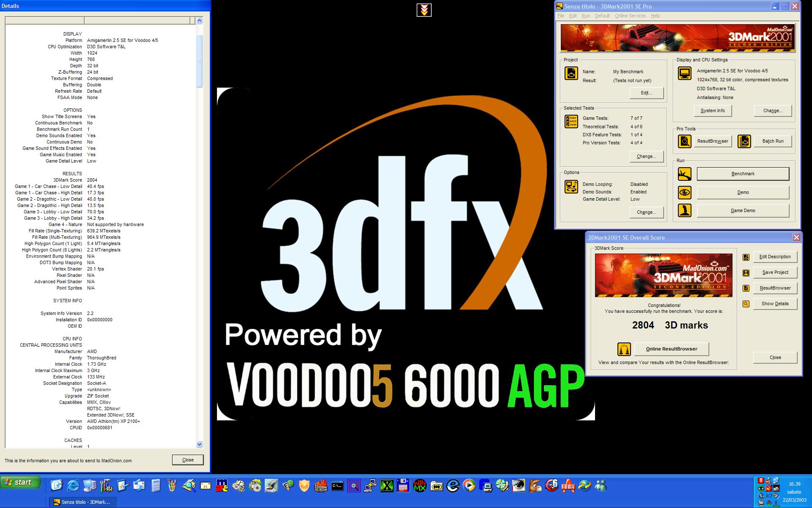This screenshot has width=812, height=508.
Task: Launch the Alcohol 120% icon
Action: pos(568,485)
